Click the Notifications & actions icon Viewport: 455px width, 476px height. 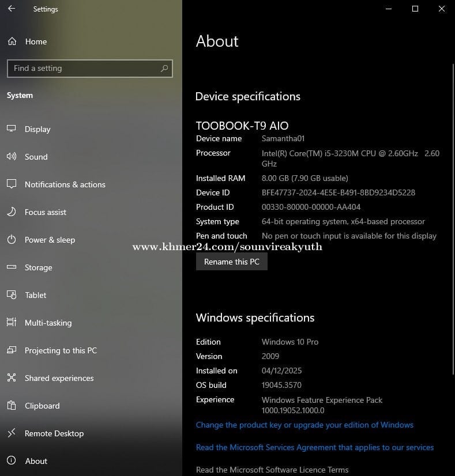tap(11, 184)
